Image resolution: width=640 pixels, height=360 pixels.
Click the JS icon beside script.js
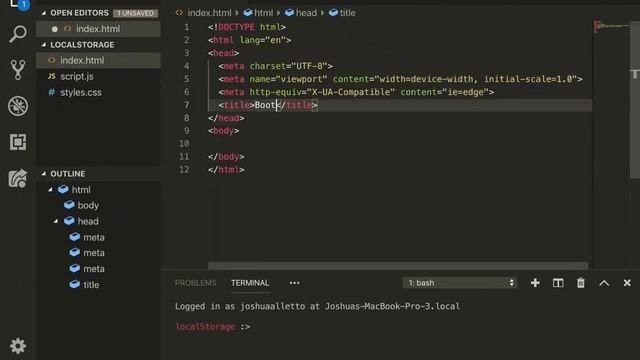[x=52, y=76]
